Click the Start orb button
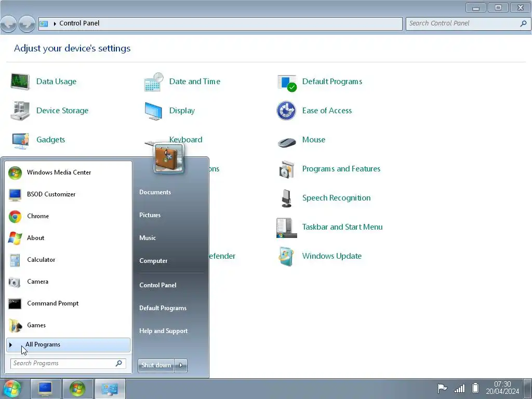Image resolution: width=532 pixels, height=399 pixels. pos(12,389)
